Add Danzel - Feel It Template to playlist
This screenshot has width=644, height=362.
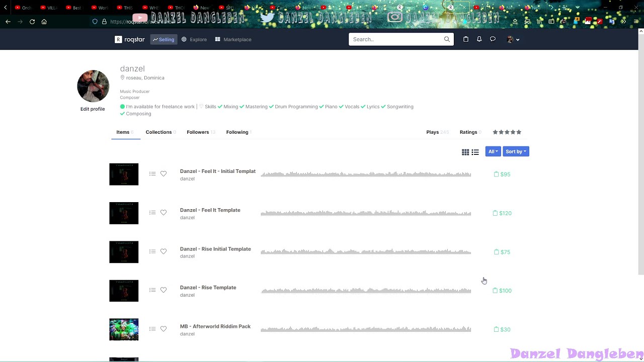click(x=152, y=213)
